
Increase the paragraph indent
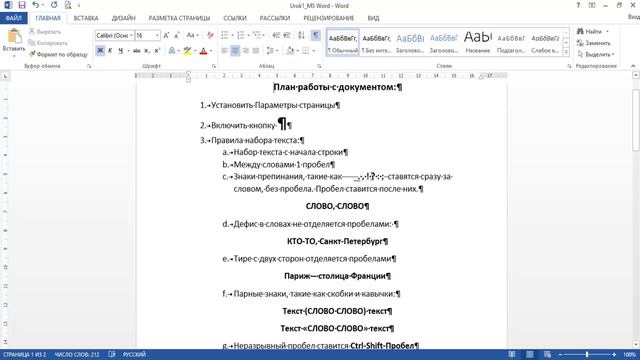click(x=287, y=36)
